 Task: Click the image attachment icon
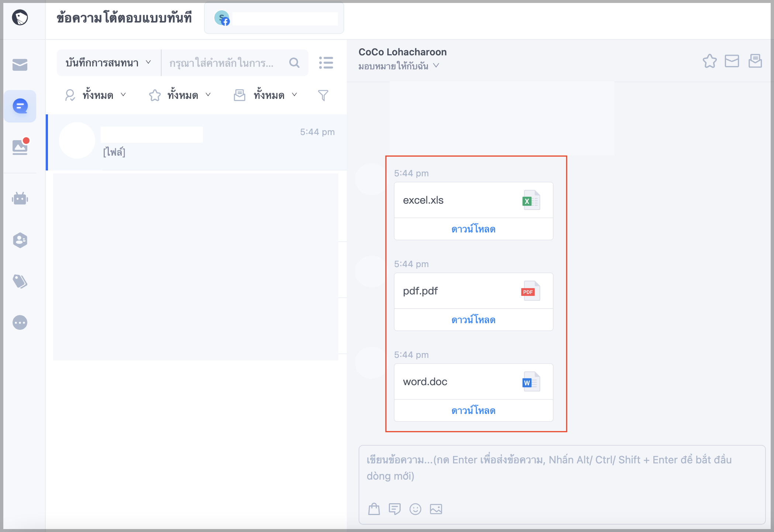tap(436, 509)
